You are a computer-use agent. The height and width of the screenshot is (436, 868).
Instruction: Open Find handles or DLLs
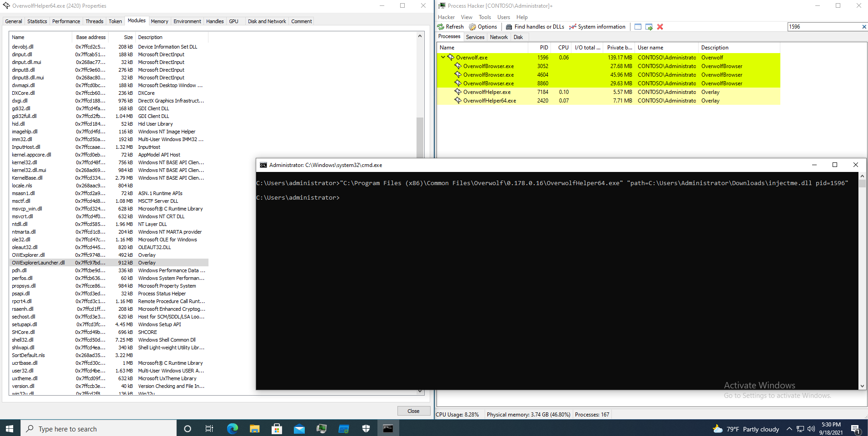tap(535, 27)
